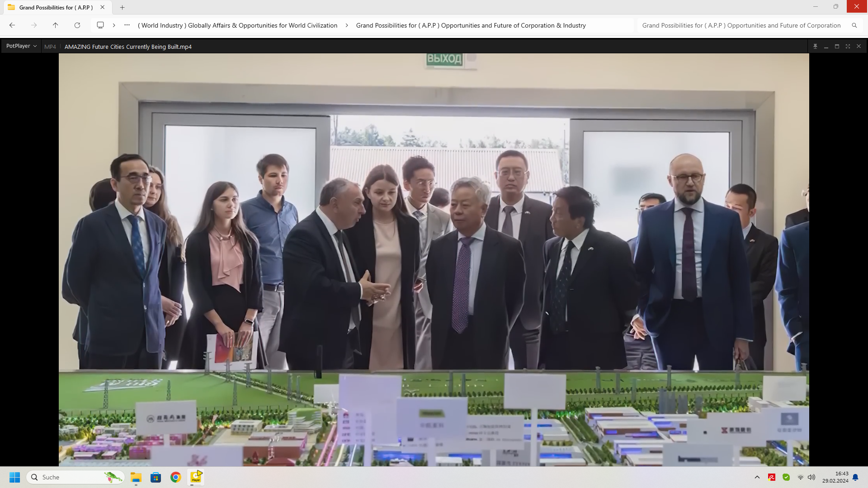Image resolution: width=868 pixels, height=488 pixels.
Task: Toggle PotPlayer fullscreen mode
Action: point(848,47)
